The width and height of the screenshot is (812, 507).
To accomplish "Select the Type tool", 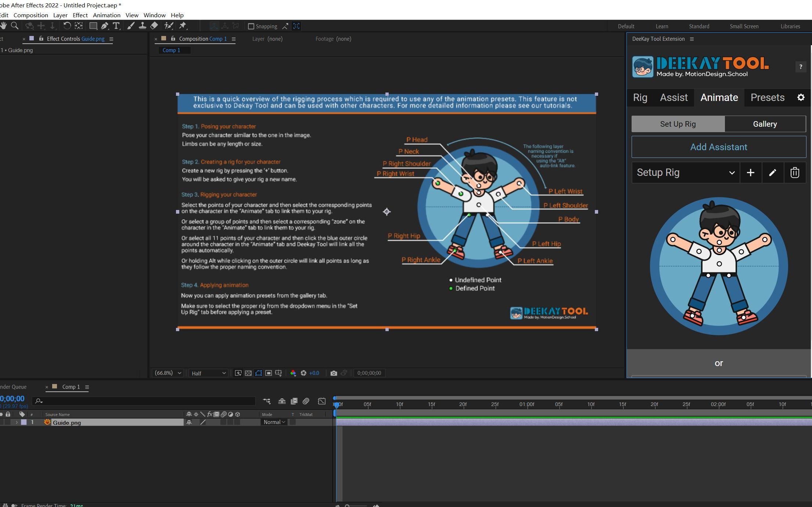I will click(x=116, y=26).
